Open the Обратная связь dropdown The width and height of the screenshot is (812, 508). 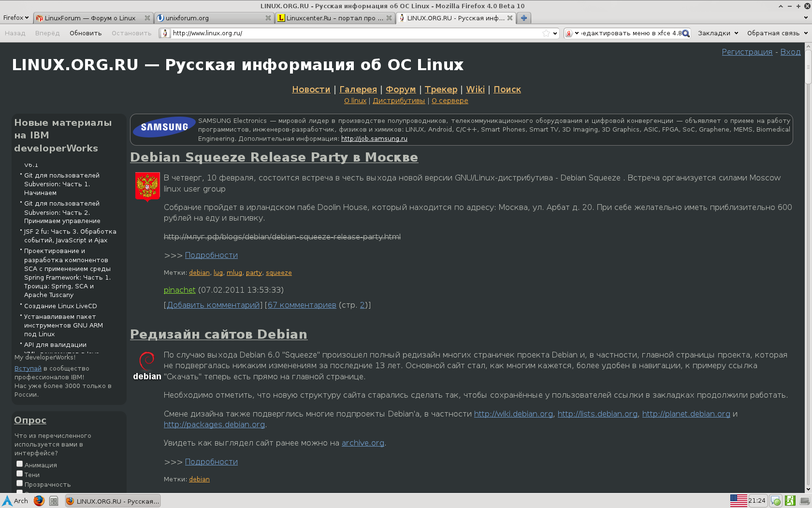777,33
